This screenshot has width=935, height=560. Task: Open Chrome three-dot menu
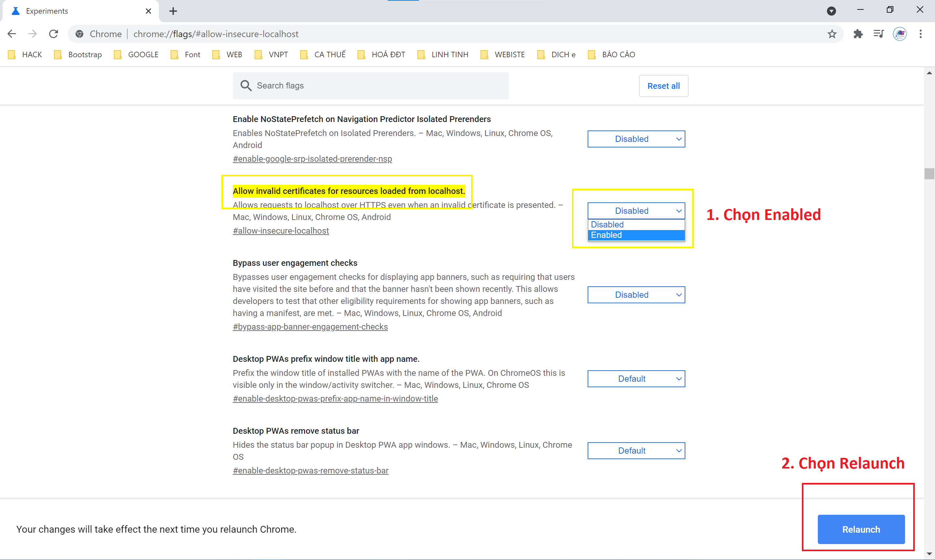(x=921, y=34)
